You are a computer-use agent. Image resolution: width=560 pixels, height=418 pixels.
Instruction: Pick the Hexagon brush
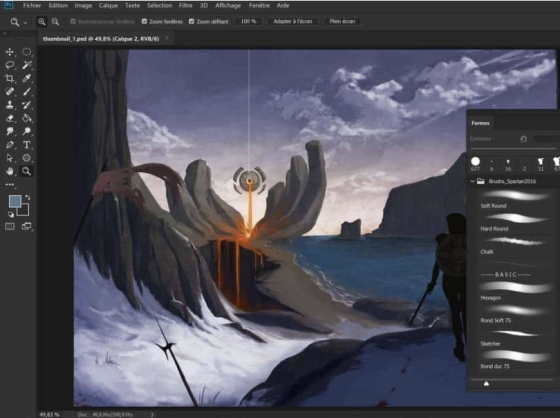tap(514, 292)
